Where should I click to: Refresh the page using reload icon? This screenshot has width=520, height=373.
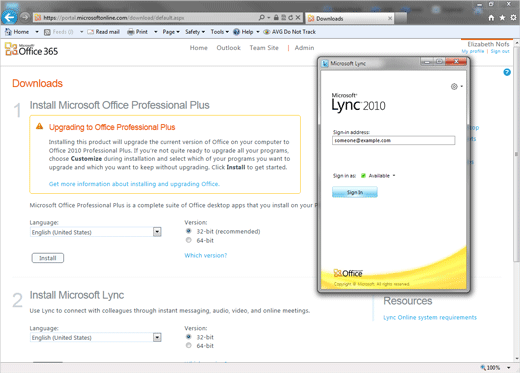coord(291,17)
